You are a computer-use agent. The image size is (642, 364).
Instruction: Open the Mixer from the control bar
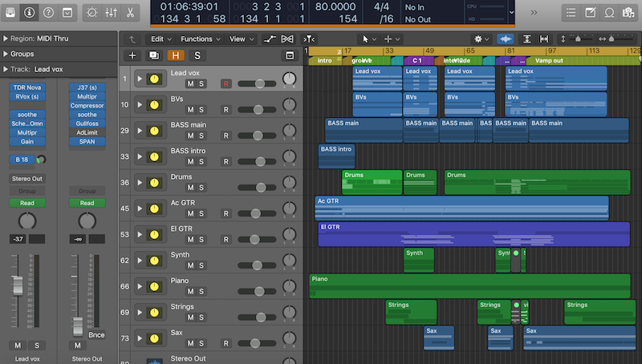coord(110,13)
